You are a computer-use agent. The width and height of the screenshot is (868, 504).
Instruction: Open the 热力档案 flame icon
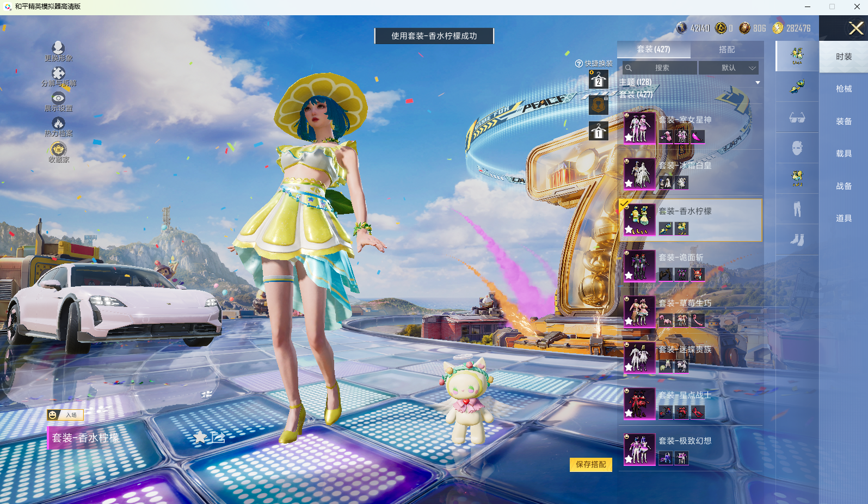58,123
